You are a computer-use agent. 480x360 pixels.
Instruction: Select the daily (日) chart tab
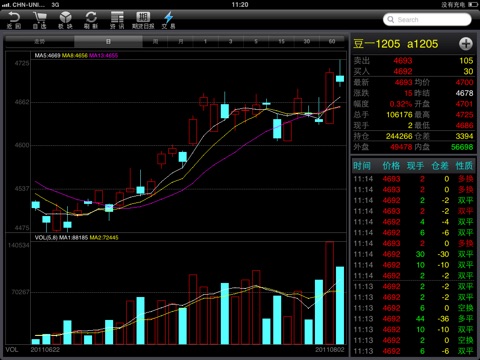point(108,41)
